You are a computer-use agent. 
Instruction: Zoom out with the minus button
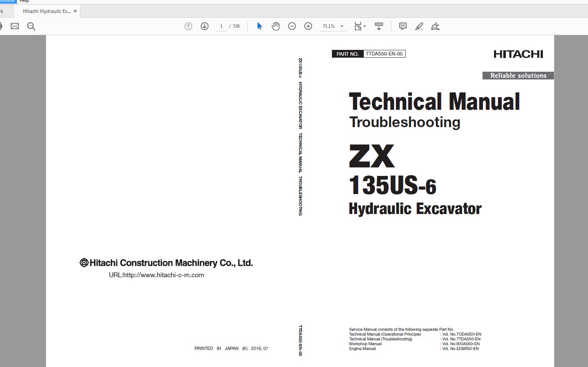click(292, 26)
